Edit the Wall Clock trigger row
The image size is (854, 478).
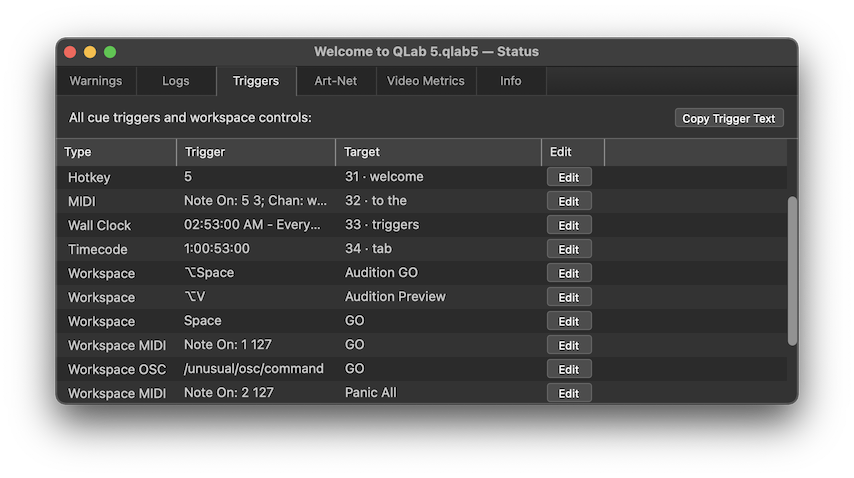tap(569, 225)
